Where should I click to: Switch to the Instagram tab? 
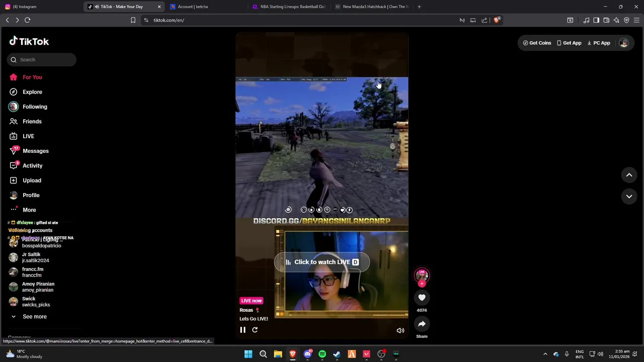click(x=40, y=7)
